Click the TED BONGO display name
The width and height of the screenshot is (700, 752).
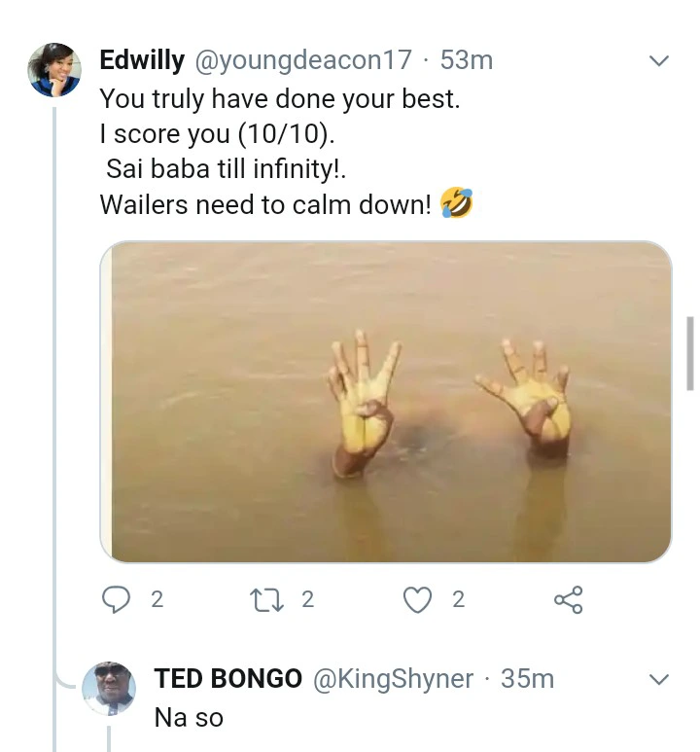point(228,678)
